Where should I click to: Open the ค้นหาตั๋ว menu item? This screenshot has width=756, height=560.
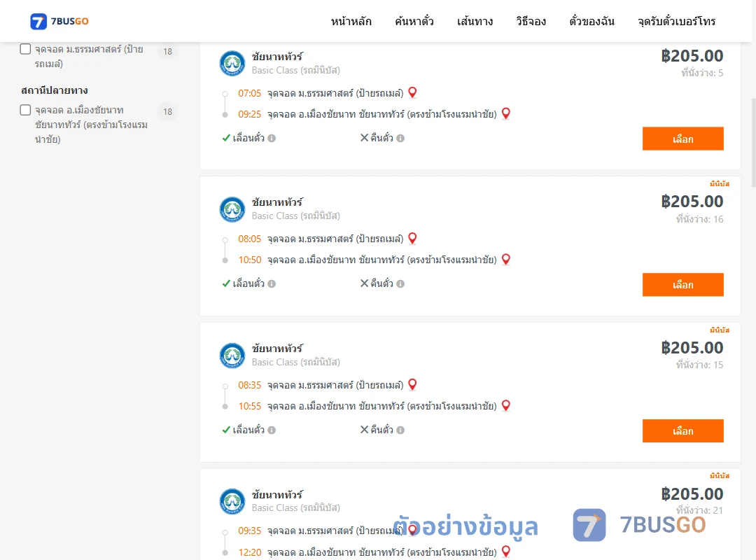tap(414, 21)
